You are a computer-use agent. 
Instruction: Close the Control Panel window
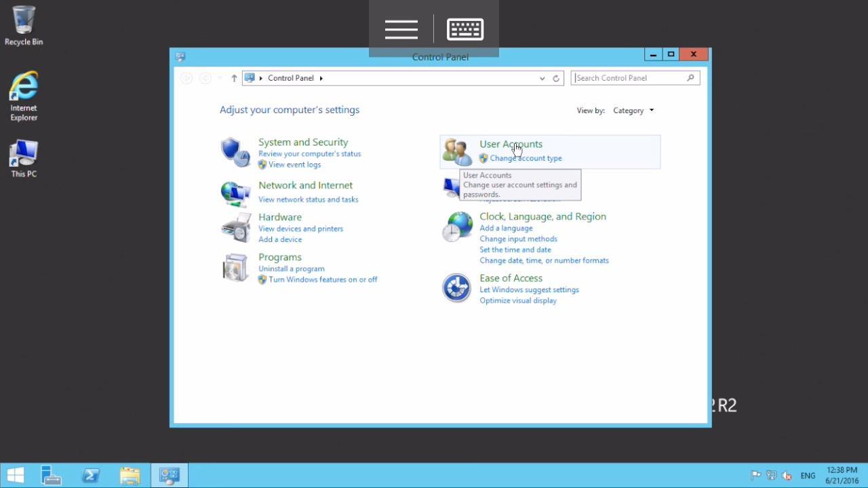point(694,54)
